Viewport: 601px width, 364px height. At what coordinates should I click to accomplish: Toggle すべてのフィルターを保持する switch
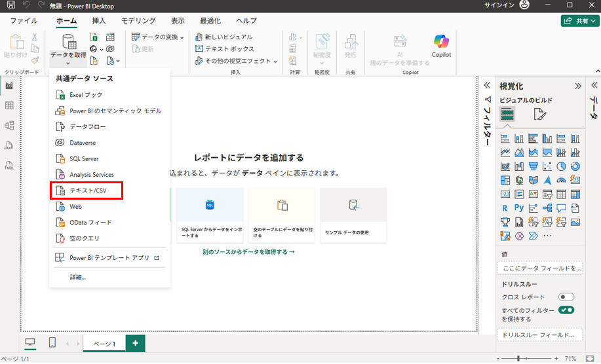566,310
